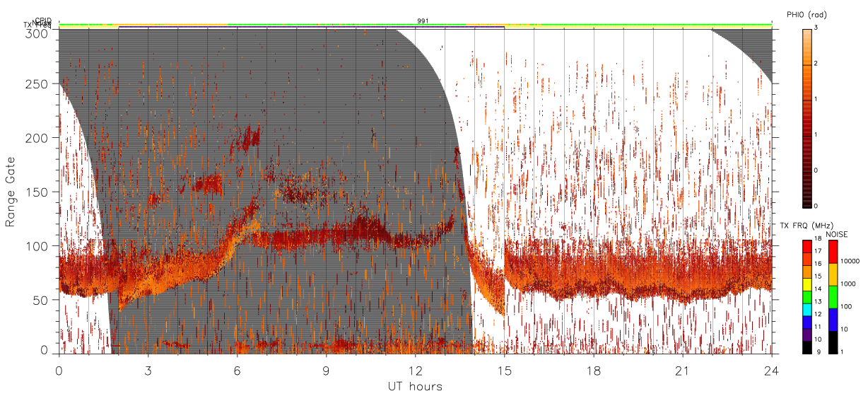Select the green 13–14 MHz TX FRQ swatch
Viewport: 868px width, 401px height.
(x=808, y=297)
